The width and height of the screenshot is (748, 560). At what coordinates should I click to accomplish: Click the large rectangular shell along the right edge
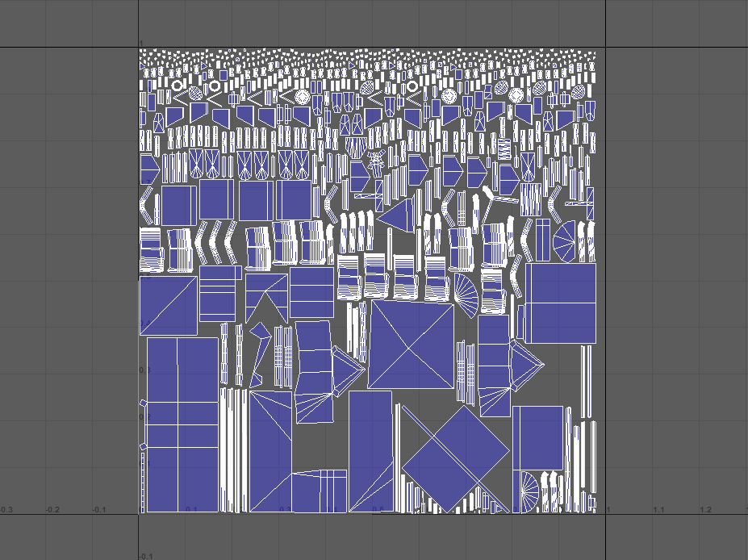561,303
